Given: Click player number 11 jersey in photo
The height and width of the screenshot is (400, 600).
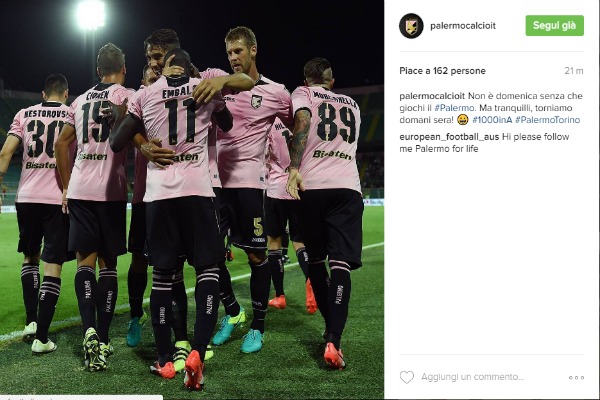Looking at the screenshot, I should click(x=180, y=122).
